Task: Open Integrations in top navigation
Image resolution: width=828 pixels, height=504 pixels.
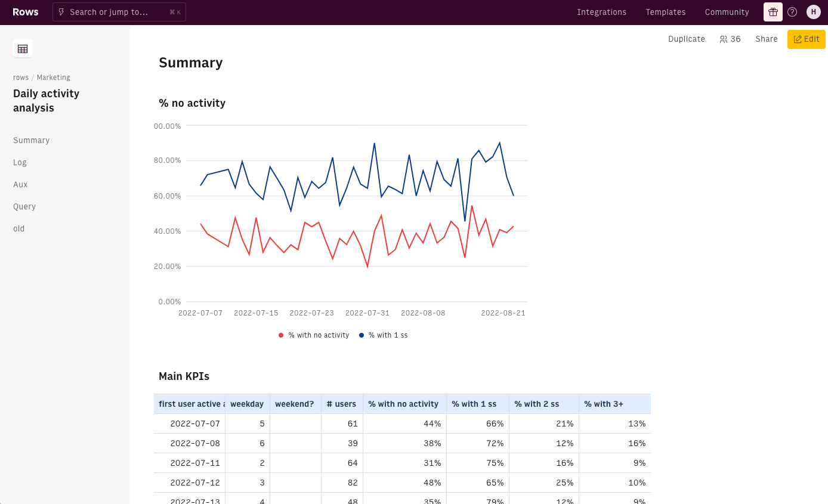Action: [601, 12]
